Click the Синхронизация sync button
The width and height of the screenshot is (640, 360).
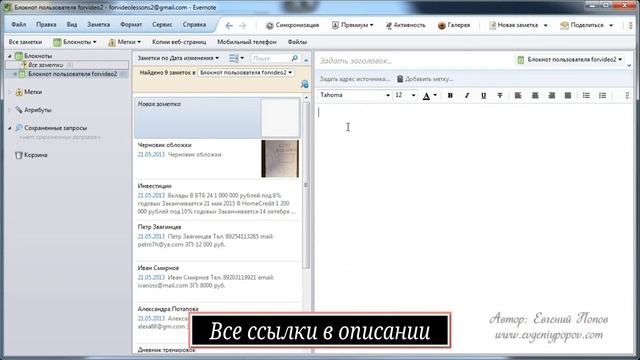tap(292, 25)
